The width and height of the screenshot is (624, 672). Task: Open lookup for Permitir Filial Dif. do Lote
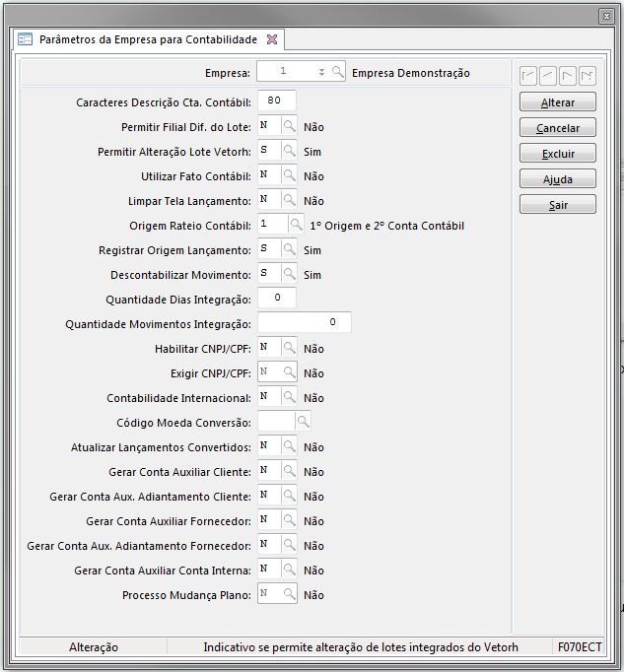[290, 126]
